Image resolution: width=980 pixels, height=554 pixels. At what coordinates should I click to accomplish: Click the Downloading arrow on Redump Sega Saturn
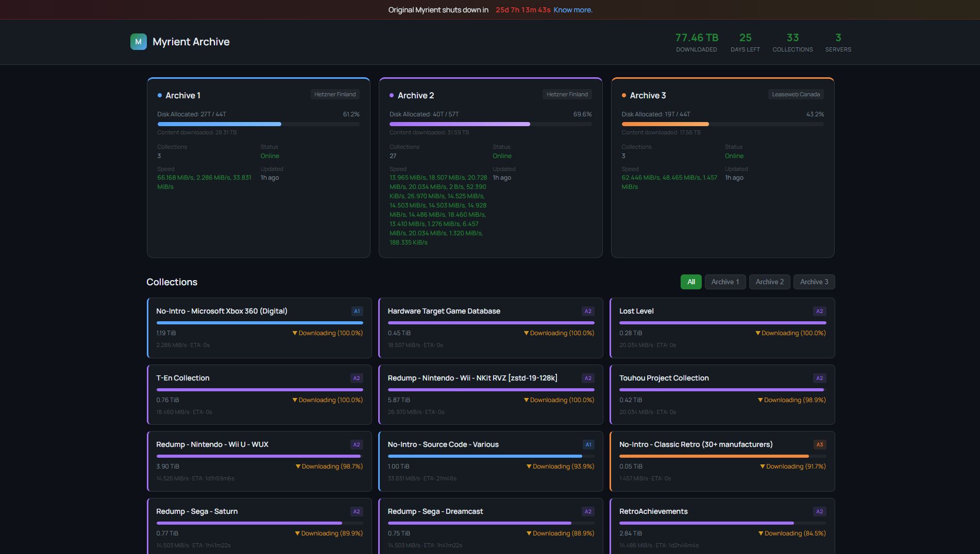tap(297, 533)
